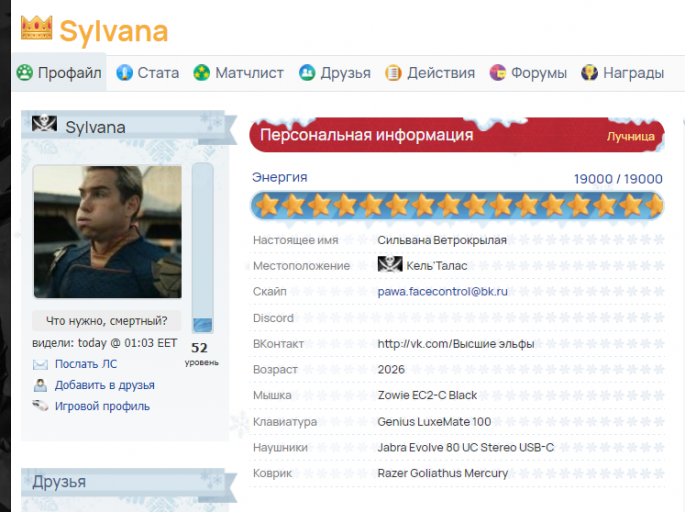This screenshot has height=512, width=685.
Task: Click the age value 2026
Action: 391,370
